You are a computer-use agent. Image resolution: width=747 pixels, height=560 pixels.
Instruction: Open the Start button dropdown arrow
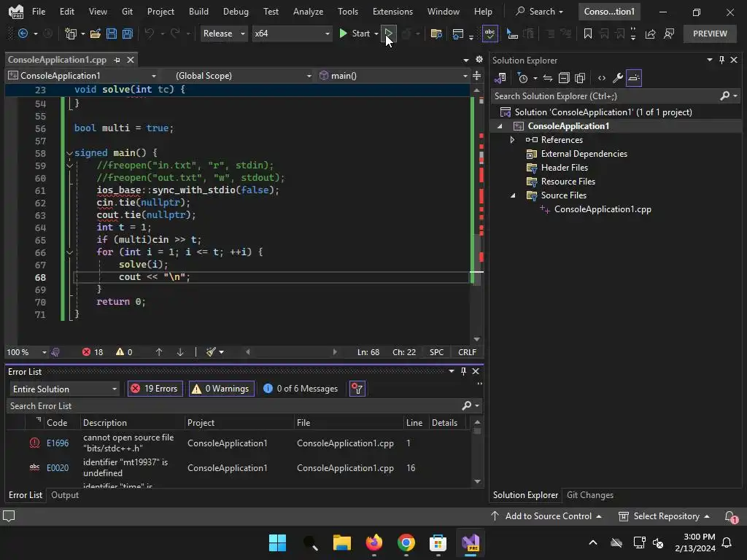[x=376, y=34]
